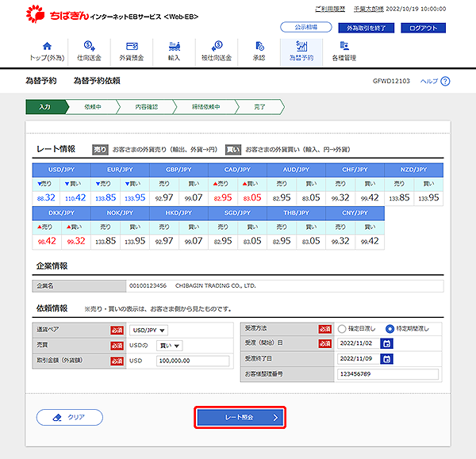Click the ログアウト button
Image resolution: width=476 pixels, height=459 pixels.
tap(423, 28)
